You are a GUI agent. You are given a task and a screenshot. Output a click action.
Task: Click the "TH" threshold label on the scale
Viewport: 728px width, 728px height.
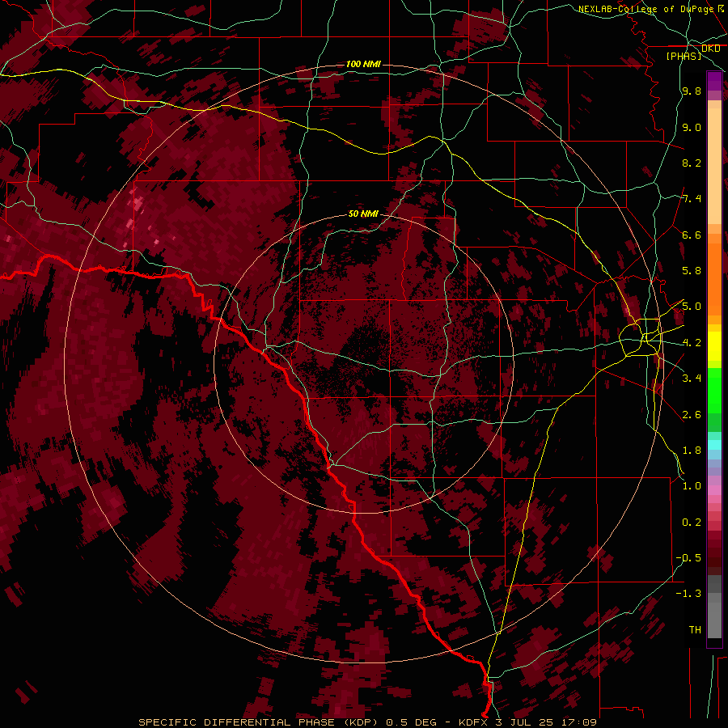pos(695,629)
